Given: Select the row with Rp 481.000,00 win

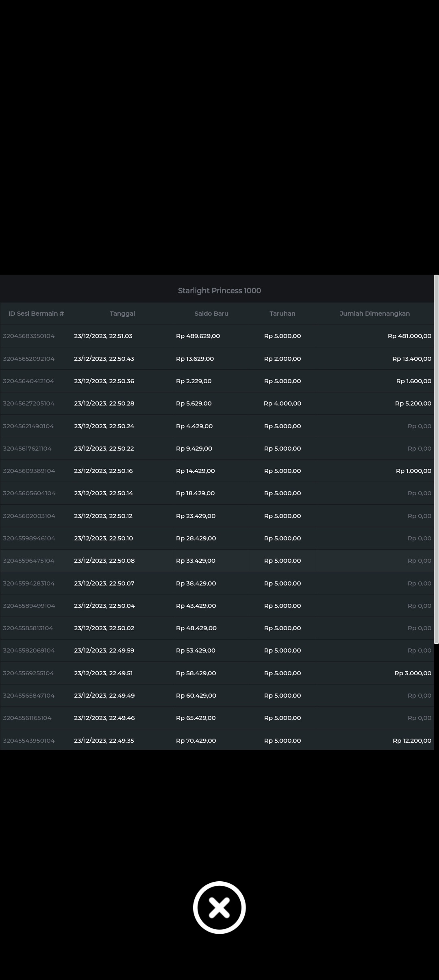Looking at the screenshot, I should [x=409, y=336].
